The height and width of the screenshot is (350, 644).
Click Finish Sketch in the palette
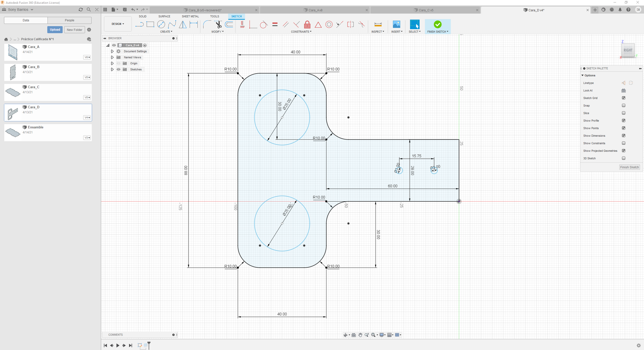(630, 167)
